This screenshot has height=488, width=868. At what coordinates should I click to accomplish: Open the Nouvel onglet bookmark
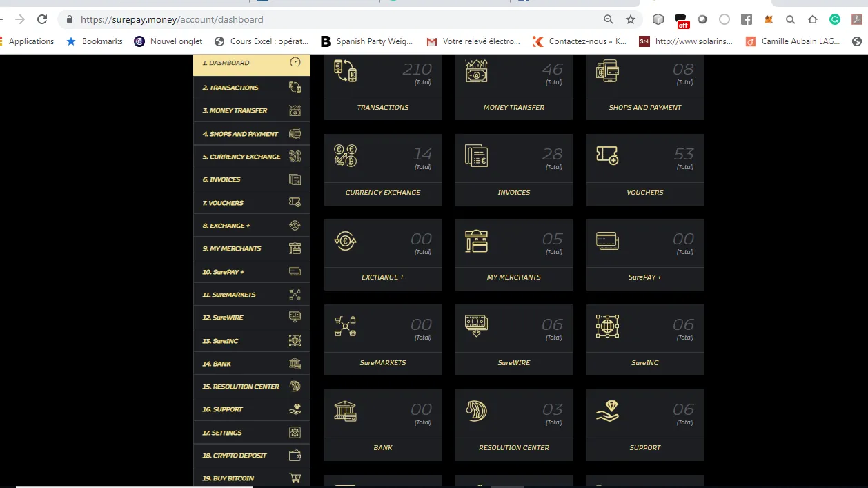click(x=168, y=41)
